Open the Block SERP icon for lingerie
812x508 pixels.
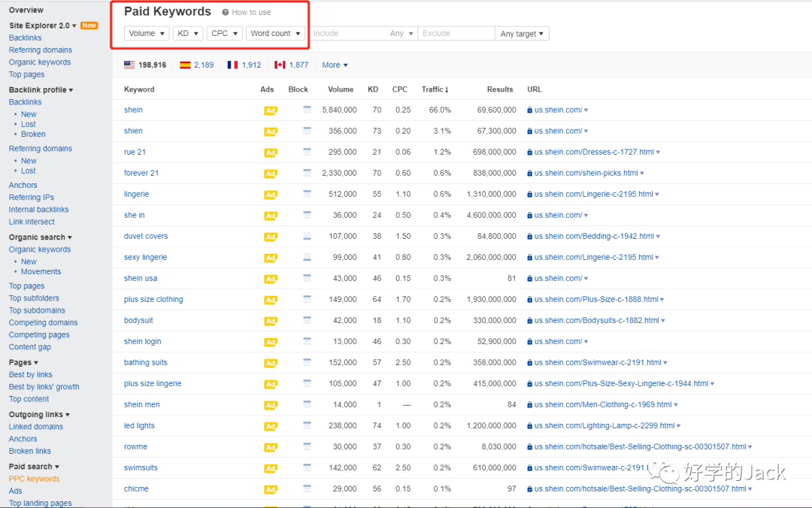pos(307,194)
